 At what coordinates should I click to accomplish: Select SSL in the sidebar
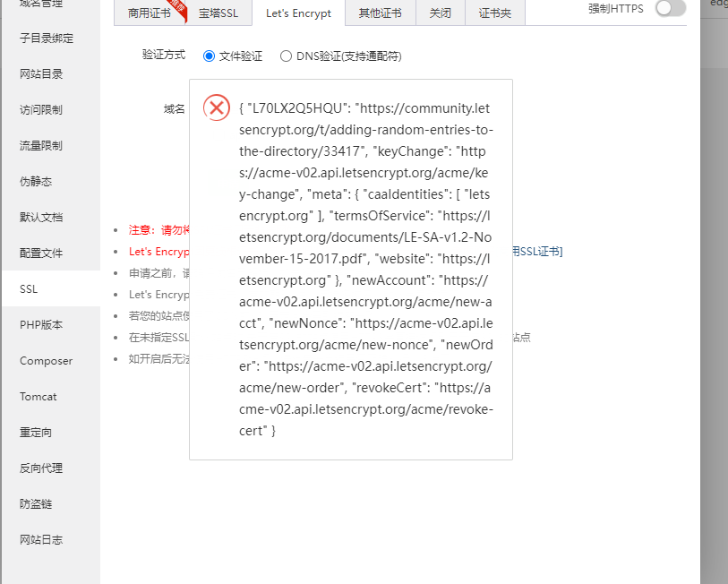51,288
